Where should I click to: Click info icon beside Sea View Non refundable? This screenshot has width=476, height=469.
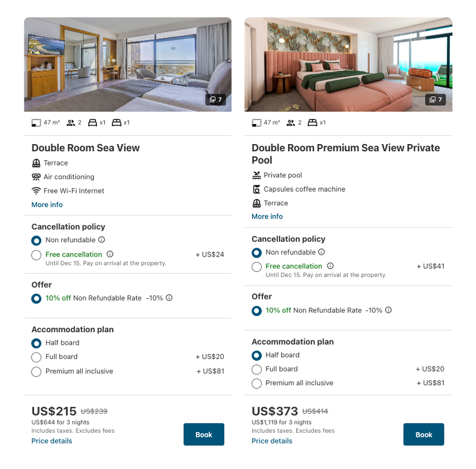click(x=102, y=240)
